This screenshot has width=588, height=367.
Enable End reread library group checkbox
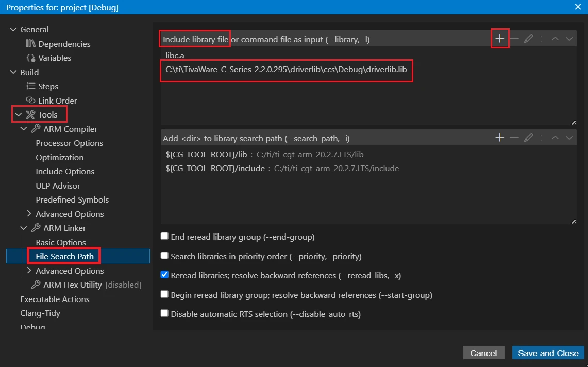coord(164,236)
